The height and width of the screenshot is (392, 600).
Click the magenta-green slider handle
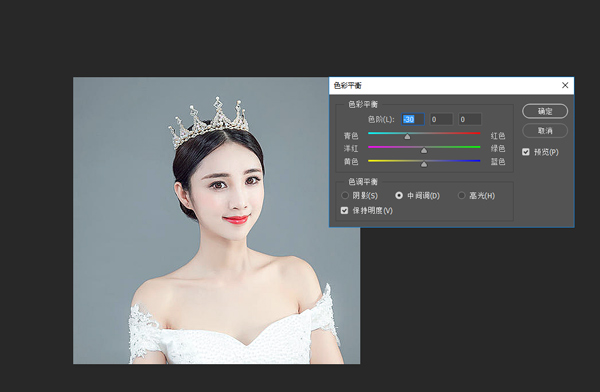click(424, 150)
